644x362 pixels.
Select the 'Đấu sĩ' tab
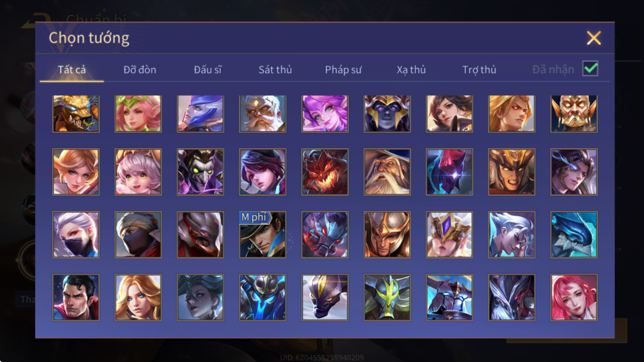pyautogui.click(x=207, y=70)
